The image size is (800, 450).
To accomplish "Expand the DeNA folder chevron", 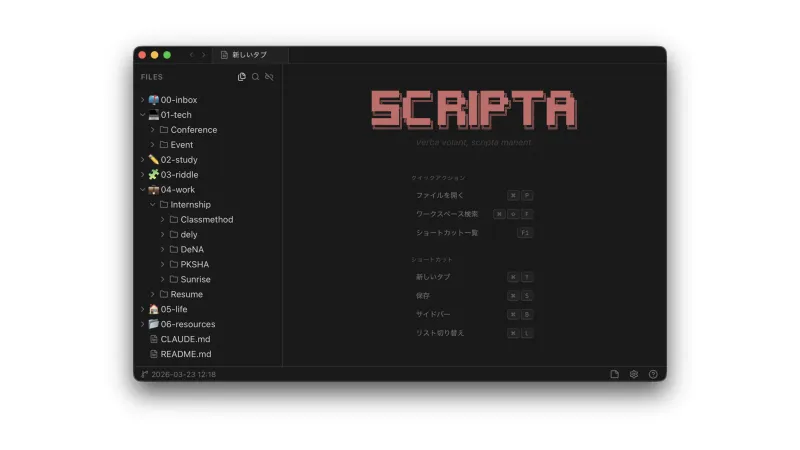I will coord(162,249).
